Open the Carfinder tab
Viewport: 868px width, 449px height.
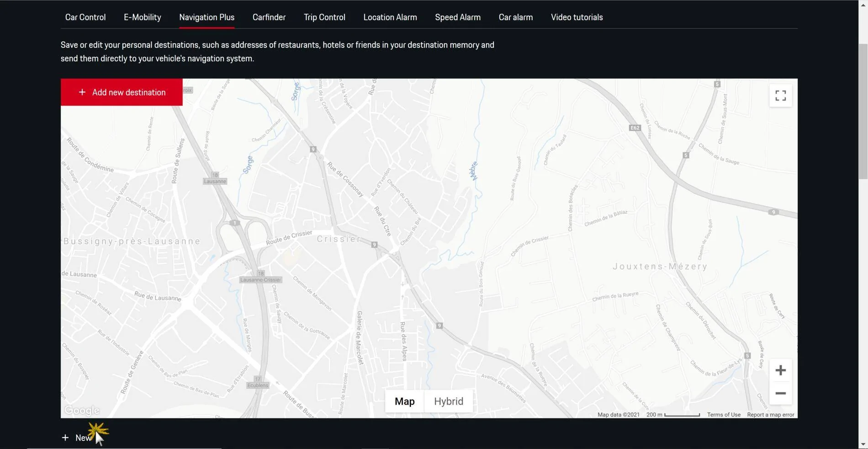[x=269, y=17]
